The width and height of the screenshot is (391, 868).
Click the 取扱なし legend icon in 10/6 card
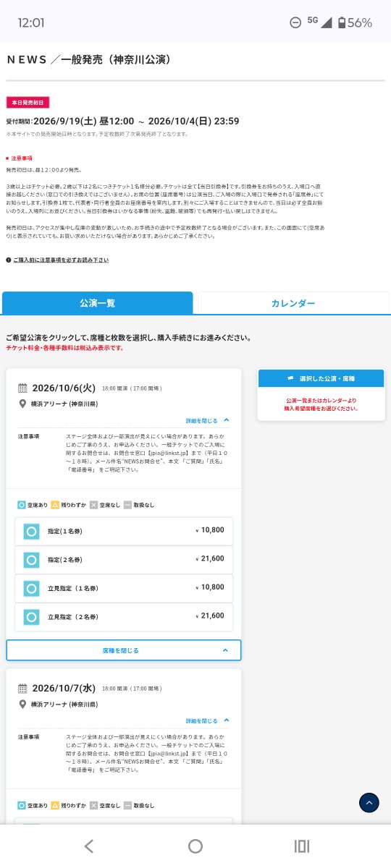[127, 505]
